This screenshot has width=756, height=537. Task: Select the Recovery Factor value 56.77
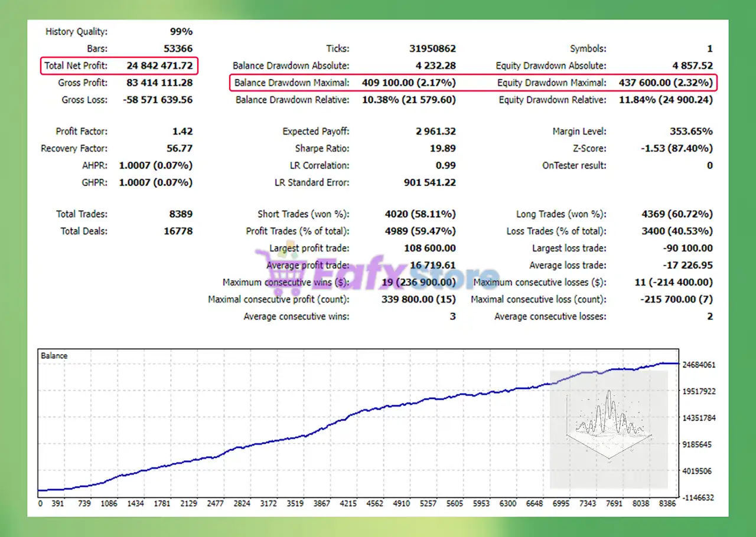coord(178,149)
